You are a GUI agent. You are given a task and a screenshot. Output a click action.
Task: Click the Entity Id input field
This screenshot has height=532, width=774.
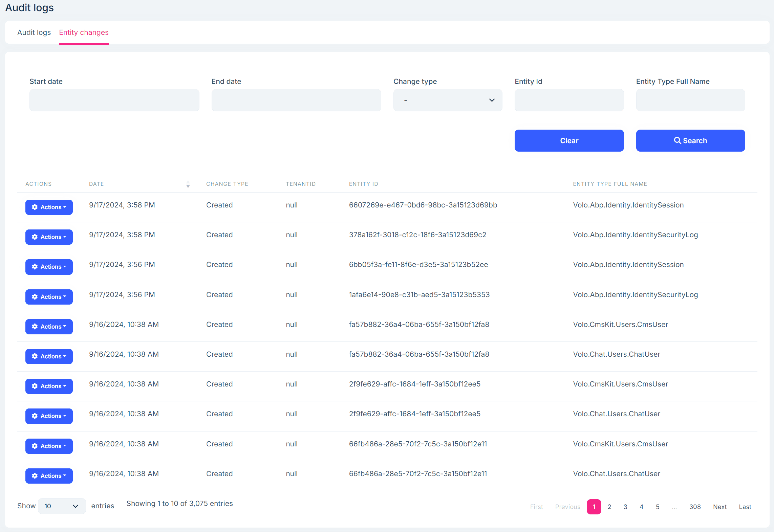coord(569,100)
